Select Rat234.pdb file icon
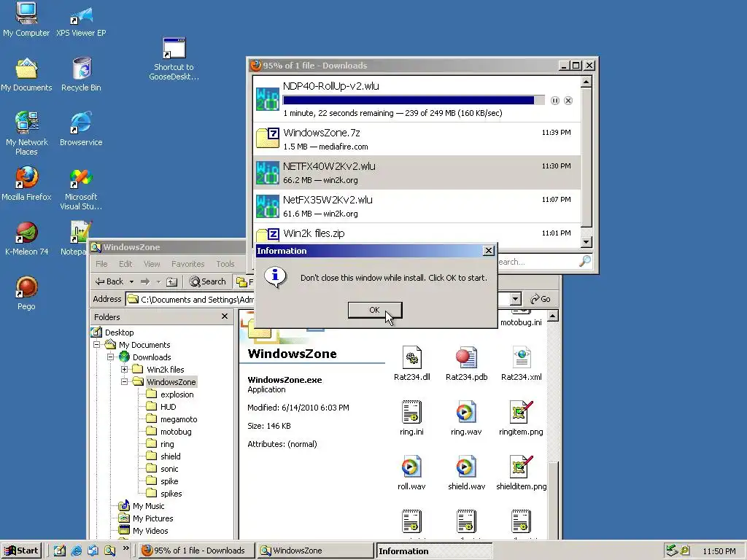 click(x=466, y=364)
